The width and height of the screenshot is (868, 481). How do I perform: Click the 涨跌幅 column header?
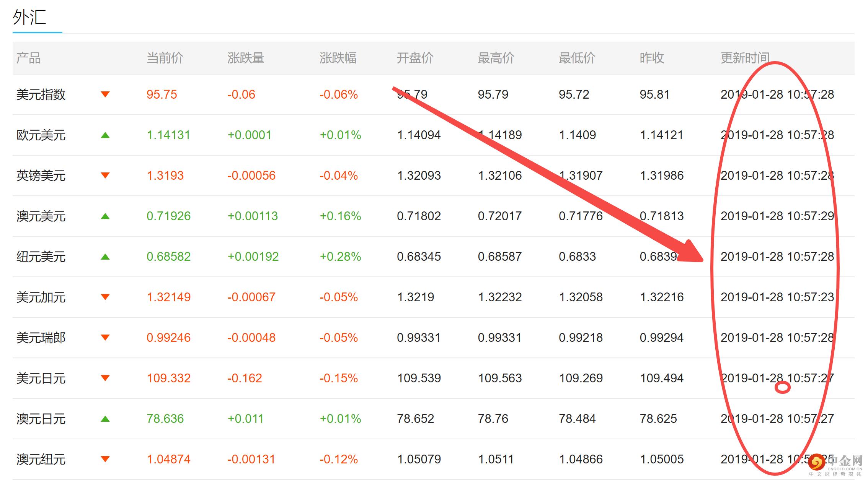(x=338, y=58)
